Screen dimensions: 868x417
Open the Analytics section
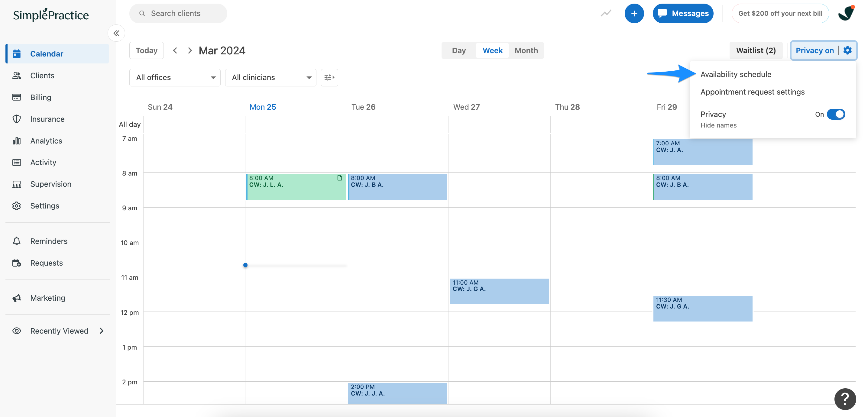[46, 141]
